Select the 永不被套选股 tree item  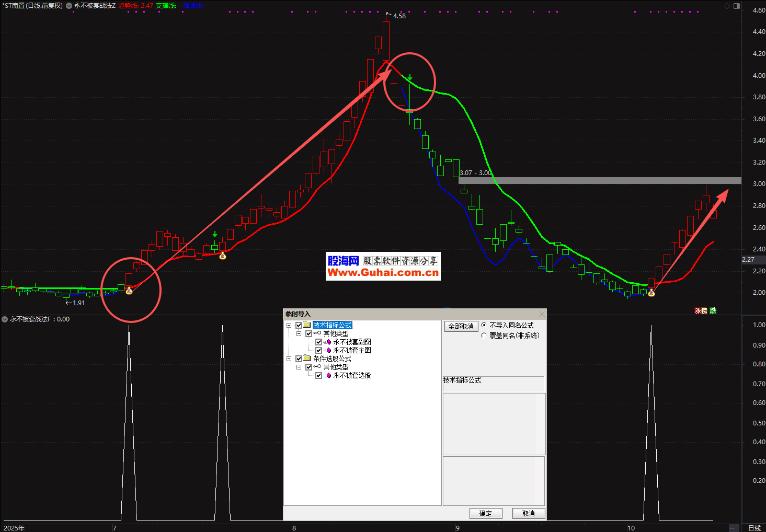click(352, 376)
